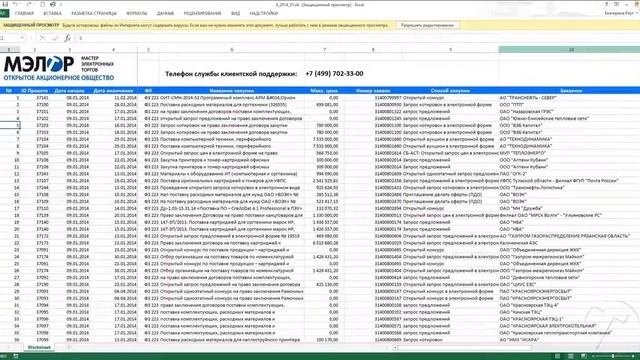Switch to Page Break Preview icon
Image resolution: width=640 pixels, height=360 pixels.
coord(584,356)
